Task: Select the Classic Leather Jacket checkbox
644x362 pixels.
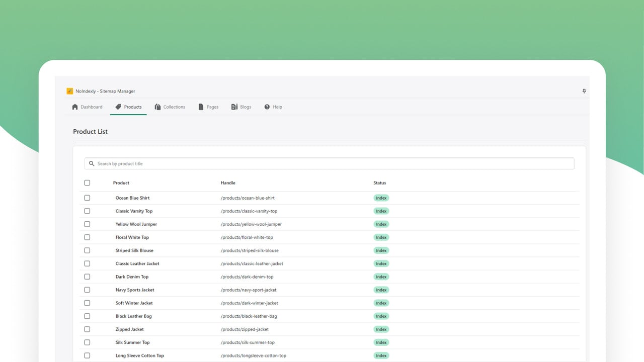Action: pyautogui.click(x=87, y=263)
